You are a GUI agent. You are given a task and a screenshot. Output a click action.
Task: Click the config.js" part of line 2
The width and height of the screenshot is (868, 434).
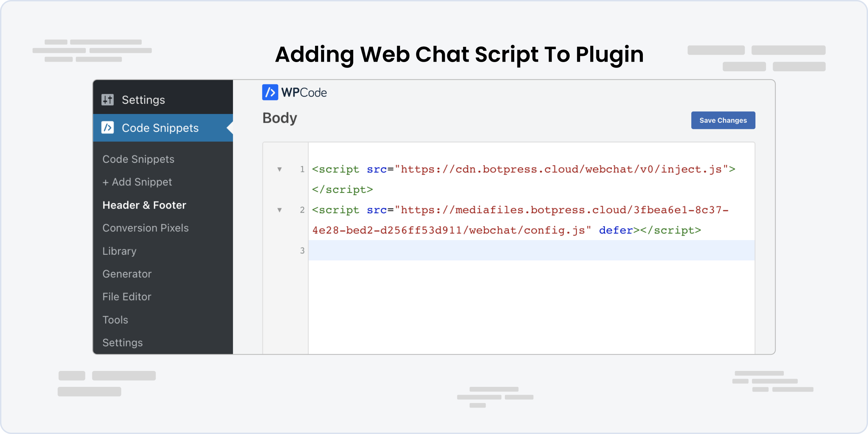click(x=558, y=230)
